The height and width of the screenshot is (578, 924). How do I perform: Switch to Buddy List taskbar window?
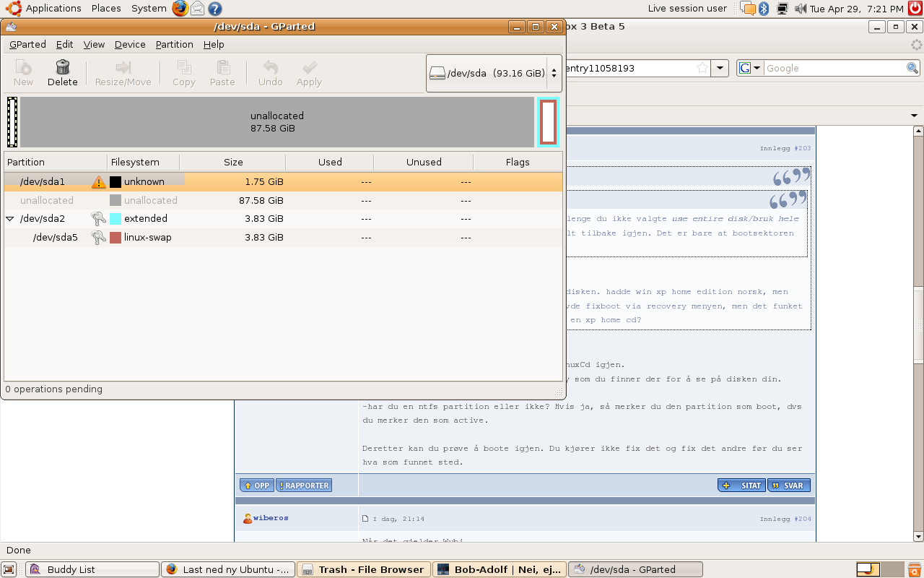coord(92,569)
